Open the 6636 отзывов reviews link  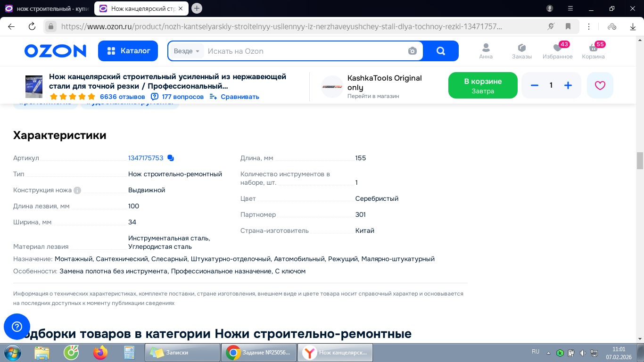pyautogui.click(x=123, y=97)
